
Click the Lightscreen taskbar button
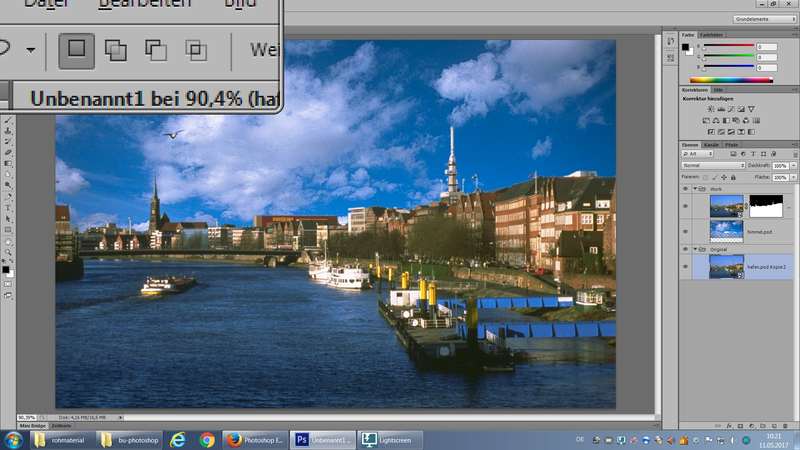coord(390,440)
